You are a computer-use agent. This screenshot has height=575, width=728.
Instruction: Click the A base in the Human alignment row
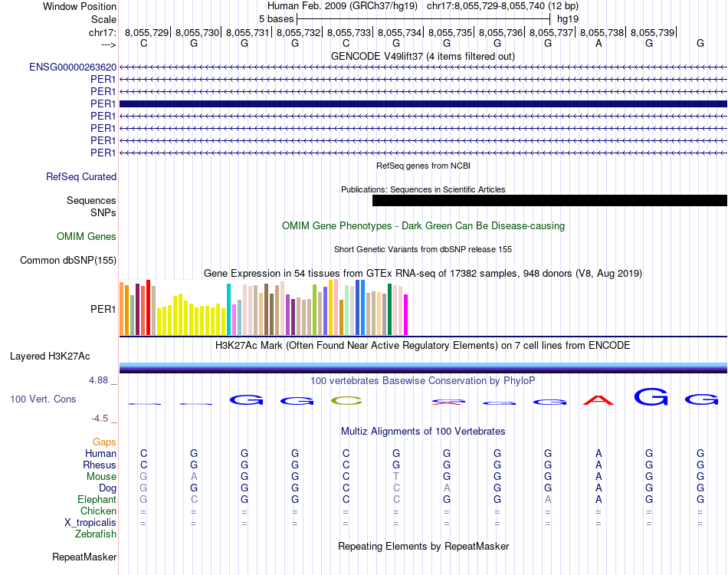point(598,454)
